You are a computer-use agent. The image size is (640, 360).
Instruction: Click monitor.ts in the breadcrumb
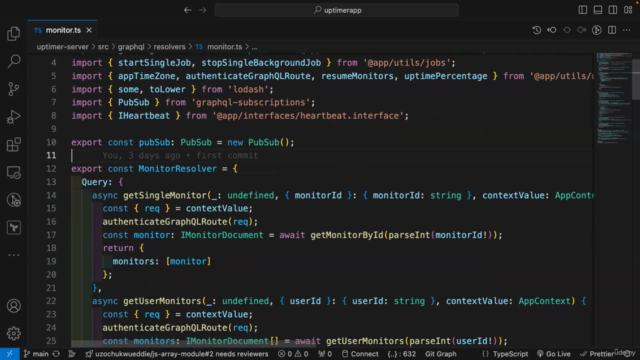(224, 47)
